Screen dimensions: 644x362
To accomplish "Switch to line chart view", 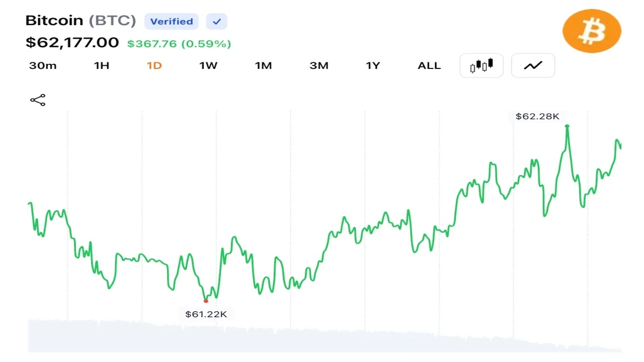I will point(533,65).
